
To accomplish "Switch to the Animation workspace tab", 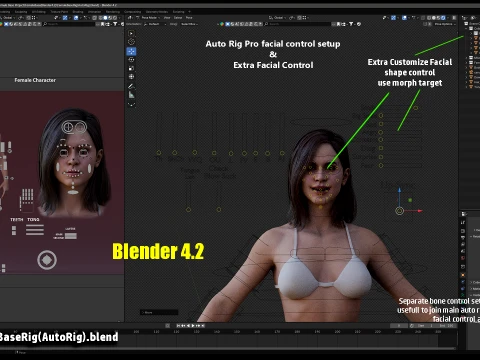I will (x=94, y=12).
